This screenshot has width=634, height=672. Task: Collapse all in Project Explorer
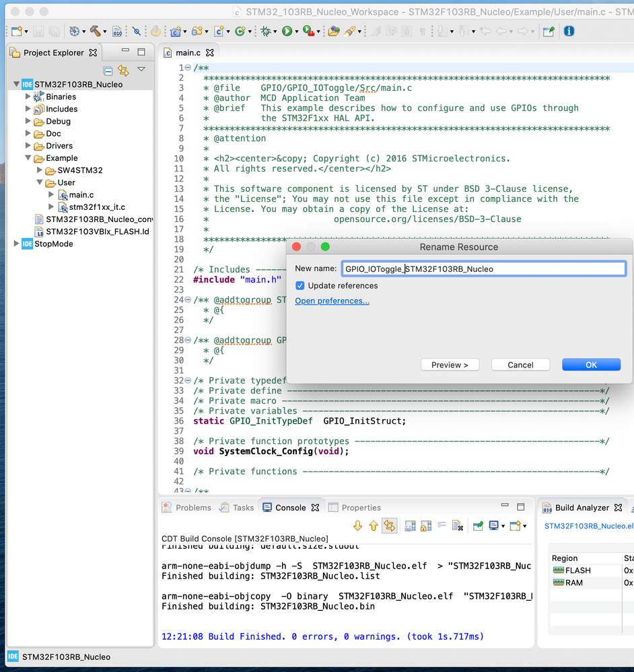pos(108,71)
